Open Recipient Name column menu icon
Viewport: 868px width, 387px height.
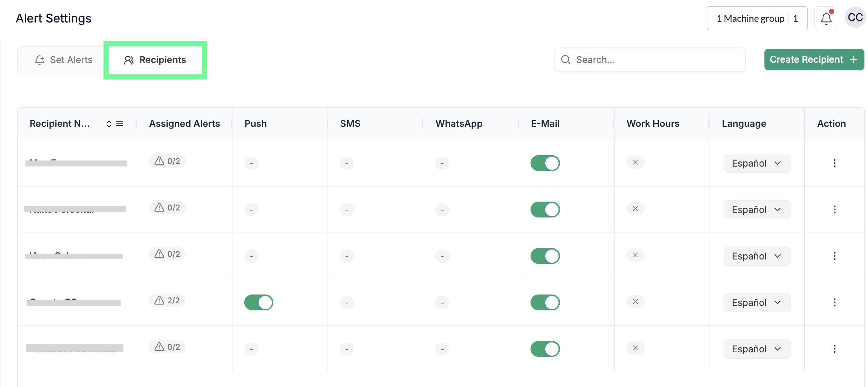(x=120, y=123)
